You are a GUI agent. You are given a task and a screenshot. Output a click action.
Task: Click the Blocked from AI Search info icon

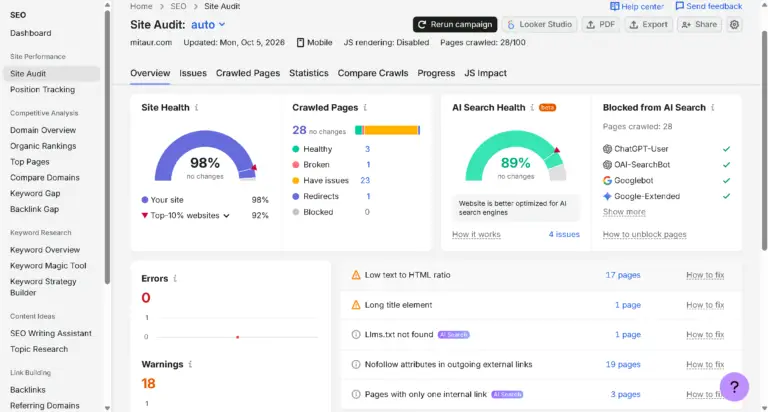712,107
